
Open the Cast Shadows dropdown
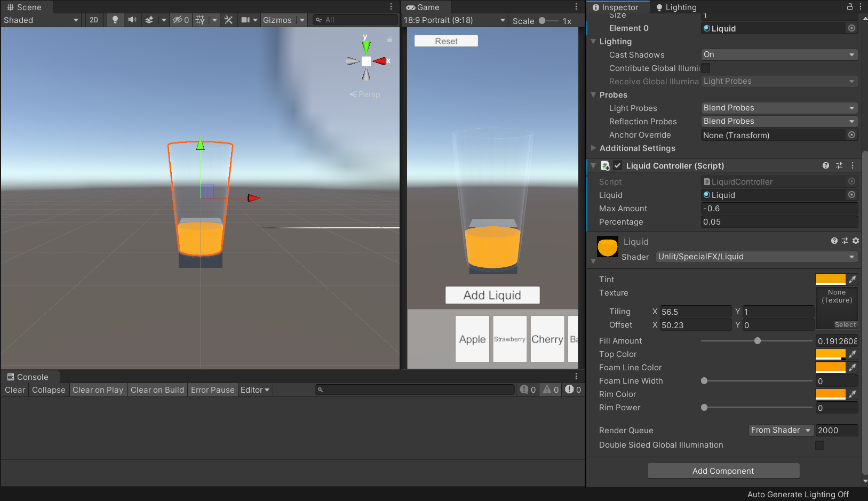coord(779,54)
